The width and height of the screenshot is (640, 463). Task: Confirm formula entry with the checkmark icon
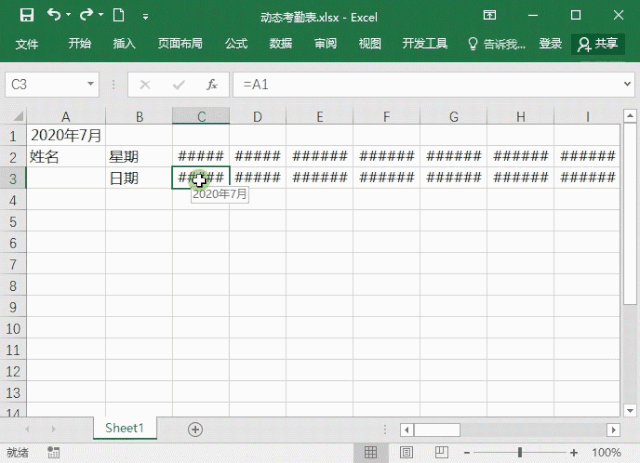click(x=178, y=85)
